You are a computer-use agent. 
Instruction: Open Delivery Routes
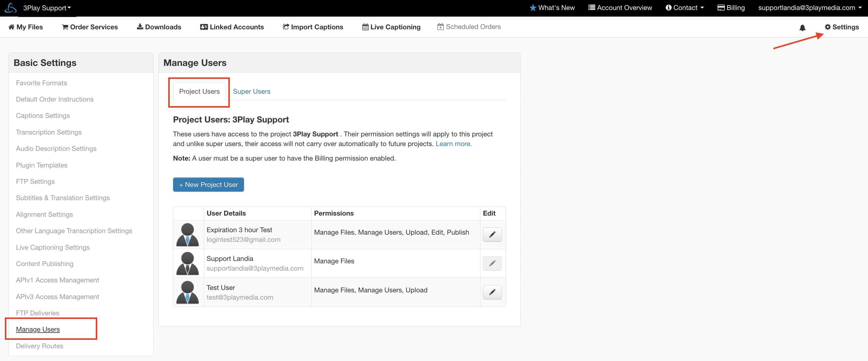40,346
